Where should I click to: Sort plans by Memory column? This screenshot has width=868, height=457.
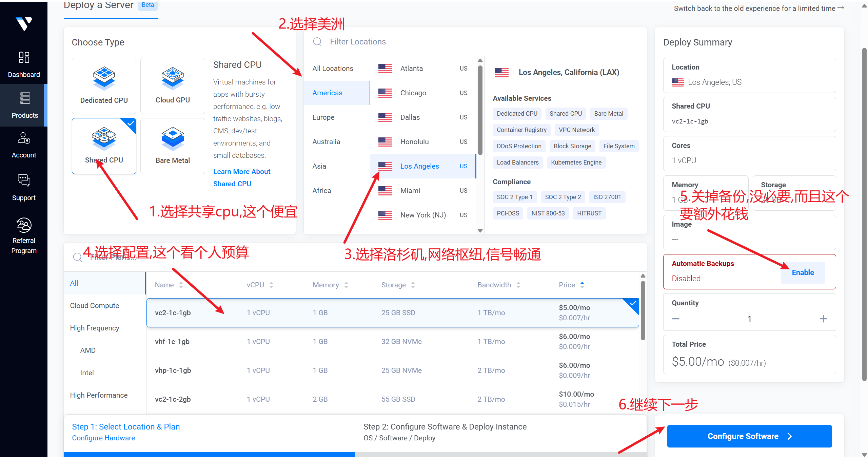click(x=330, y=285)
